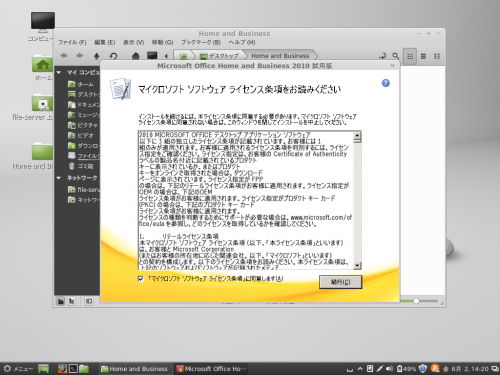Screen dimensions: 500x375
Task: Click the path bar left scroll arrow
Action: 166,56
